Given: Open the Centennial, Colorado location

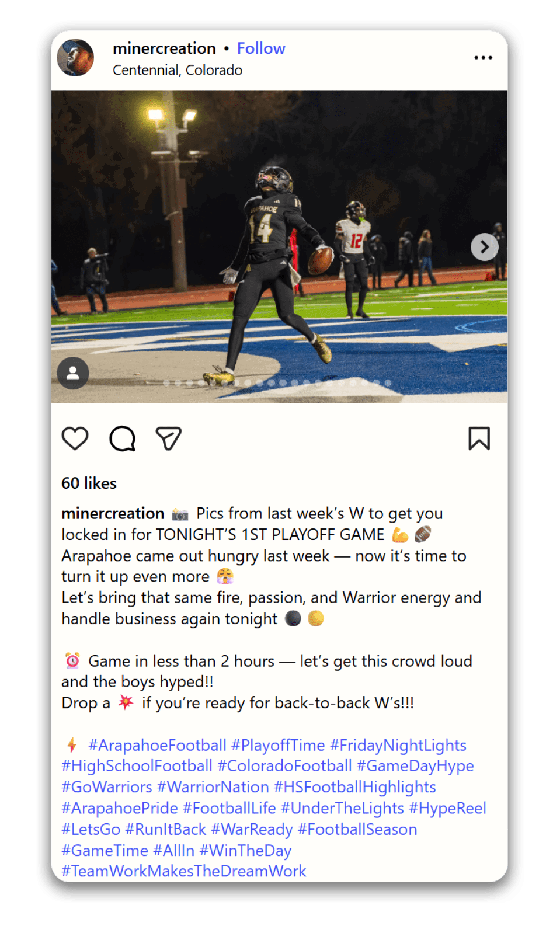Looking at the screenshot, I should [178, 70].
